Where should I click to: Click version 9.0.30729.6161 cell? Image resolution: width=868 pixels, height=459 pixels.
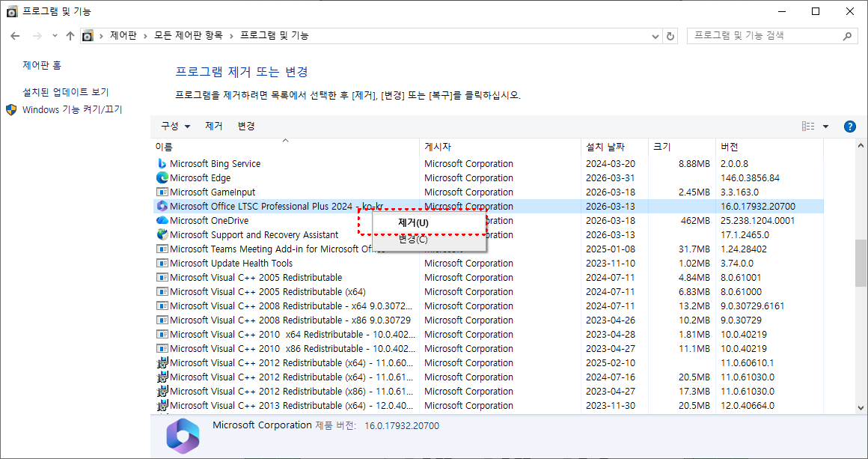click(x=752, y=306)
